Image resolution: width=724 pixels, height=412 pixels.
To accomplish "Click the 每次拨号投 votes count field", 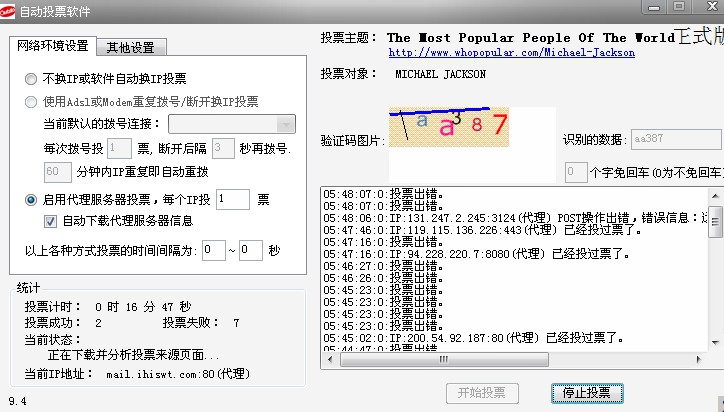I will 118,148.
